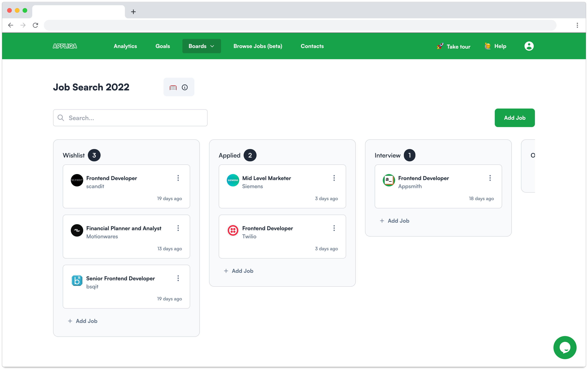
Task: Open options menu for Mid Level Marketer card
Action: tap(334, 178)
